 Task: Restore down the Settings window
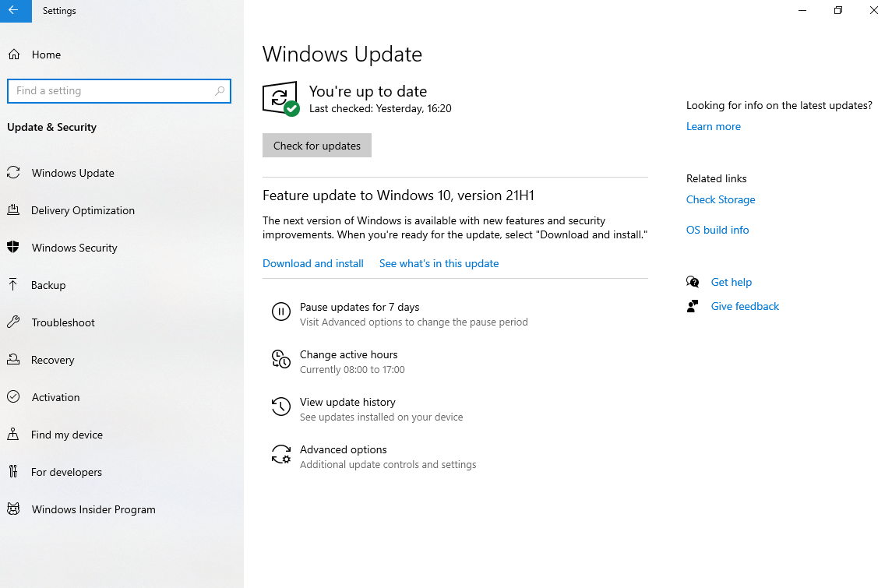pos(838,10)
